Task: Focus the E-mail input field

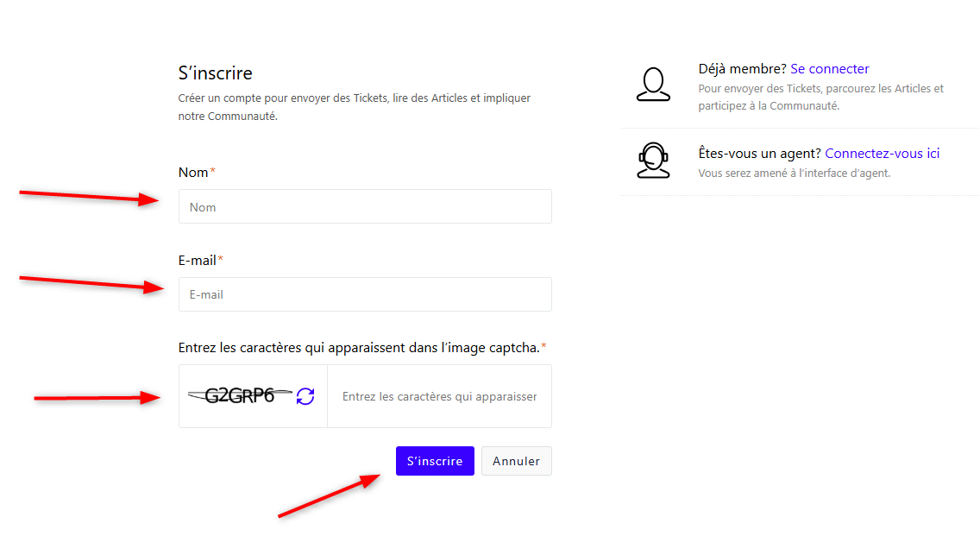Action: pyautogui.click(x=364, y=294)
